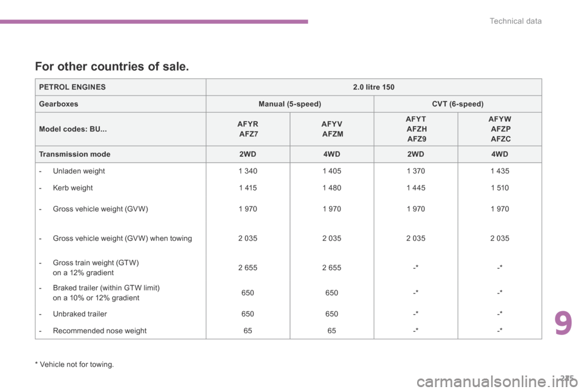Click model code 'AFYV'
The width and height of the screenshot is (588, 392).
332,124
